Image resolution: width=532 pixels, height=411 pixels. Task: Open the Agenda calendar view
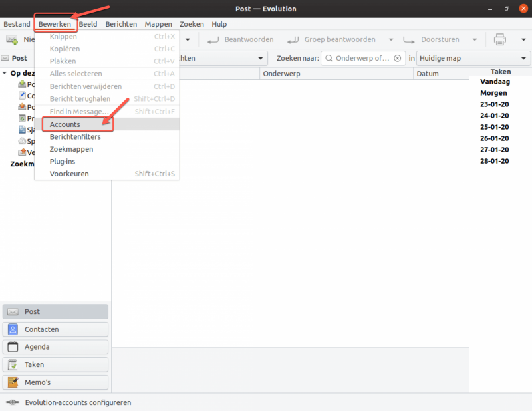[55, 347]
